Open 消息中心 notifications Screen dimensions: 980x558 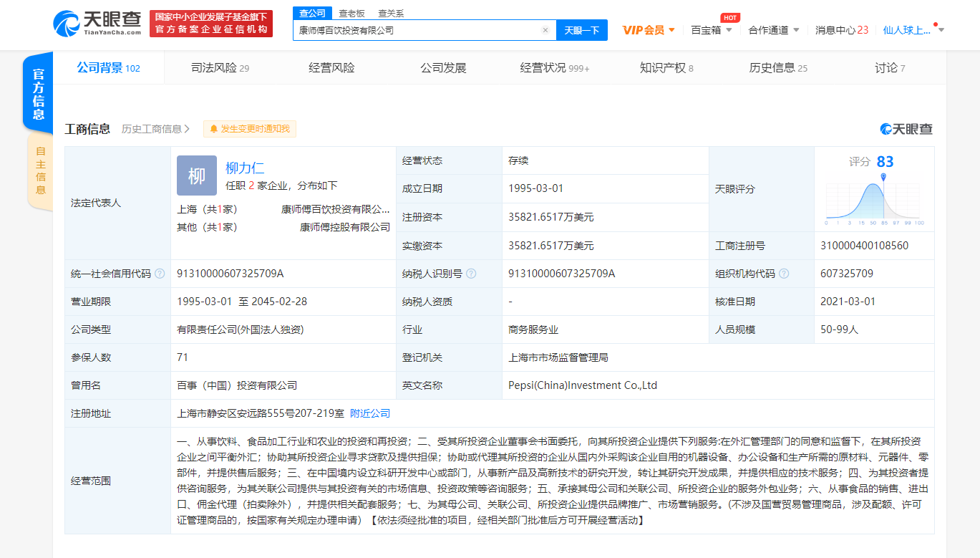842,30
